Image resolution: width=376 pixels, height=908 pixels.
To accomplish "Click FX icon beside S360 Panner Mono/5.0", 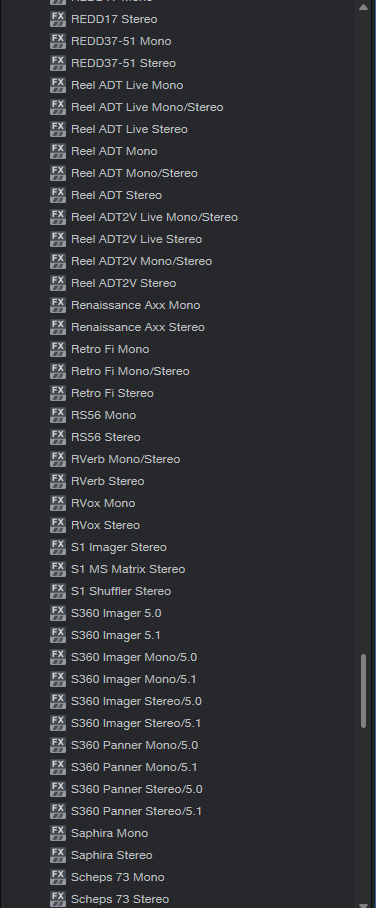I will (58, 745).
